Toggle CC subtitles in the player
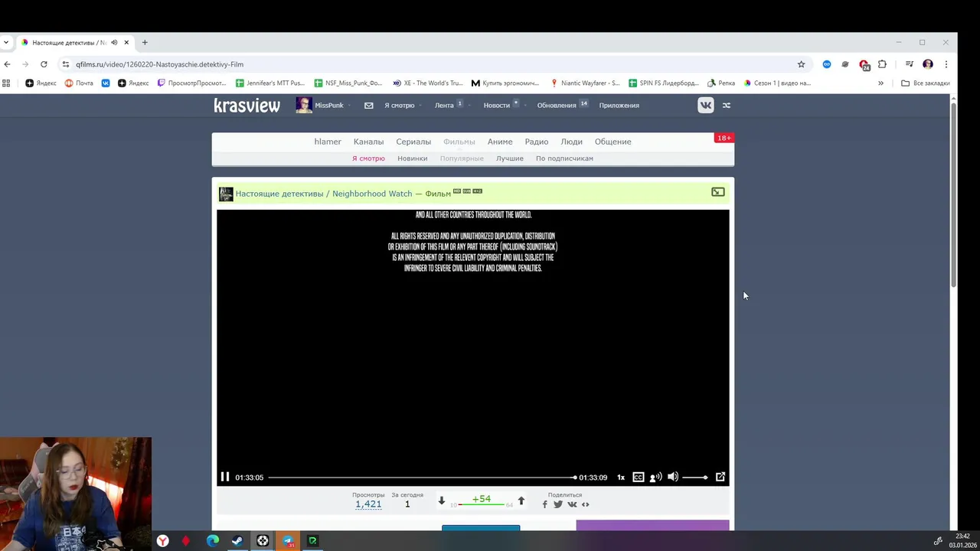Screen dimensions: 980x551 pyautogui.click(x=638, y=477)
